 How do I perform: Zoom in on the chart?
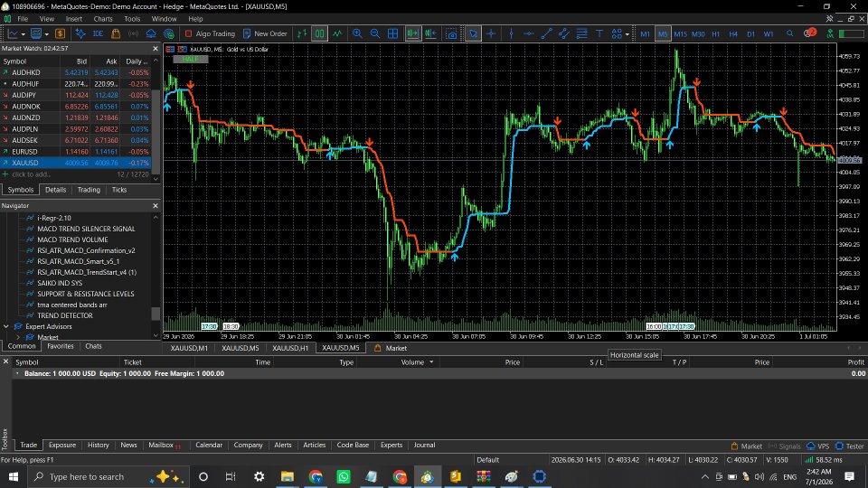(x=357, y=33)
